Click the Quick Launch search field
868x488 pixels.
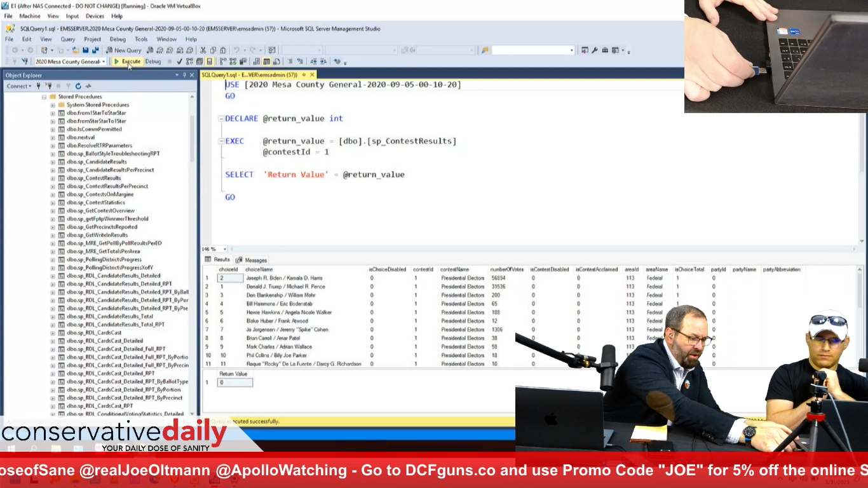(x=532, y=50)
